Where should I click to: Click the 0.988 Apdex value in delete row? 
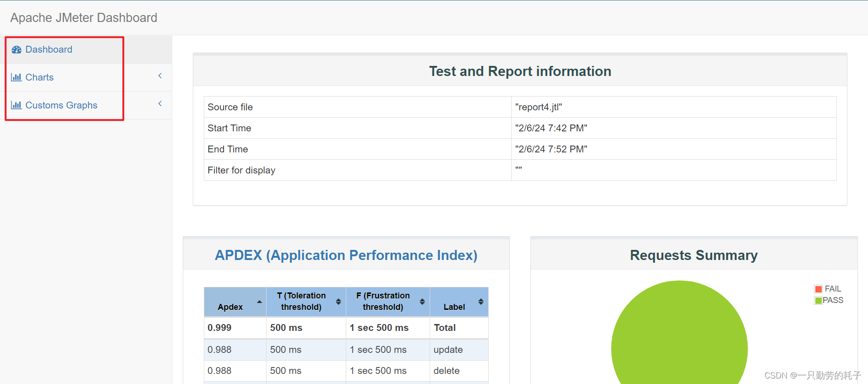coord(219,371)
